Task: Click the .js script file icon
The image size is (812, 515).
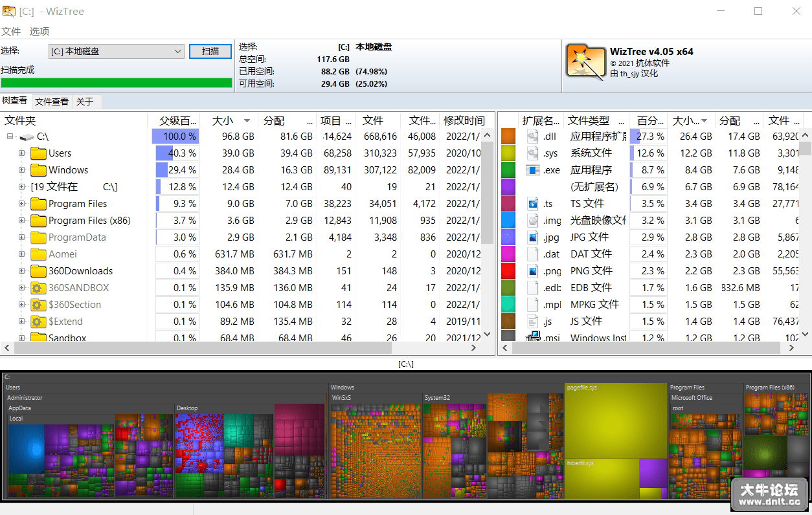Action: pos(533,322)
